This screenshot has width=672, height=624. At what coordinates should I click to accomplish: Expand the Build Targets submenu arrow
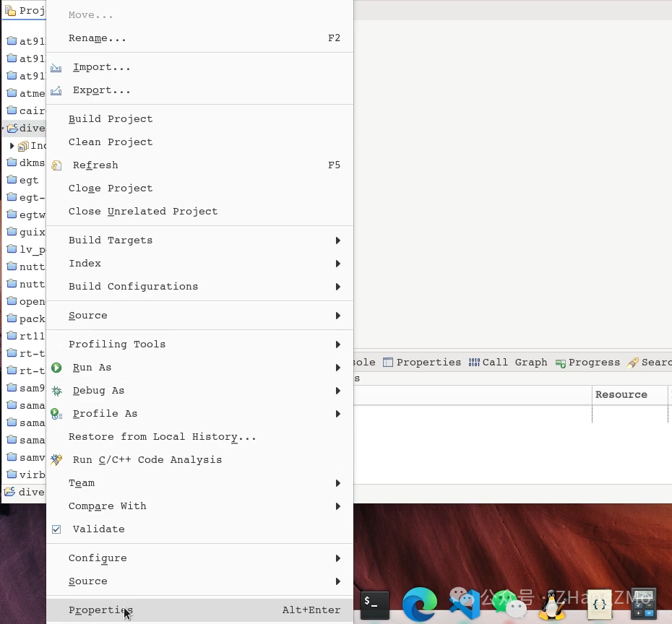coord(337,240)
